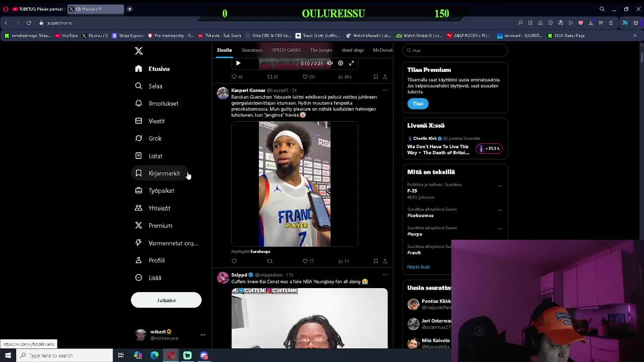Image resolution: width=644 pixels, height=362 pixels.
Task: Open Viestit envelope icon
Action: 138,121
